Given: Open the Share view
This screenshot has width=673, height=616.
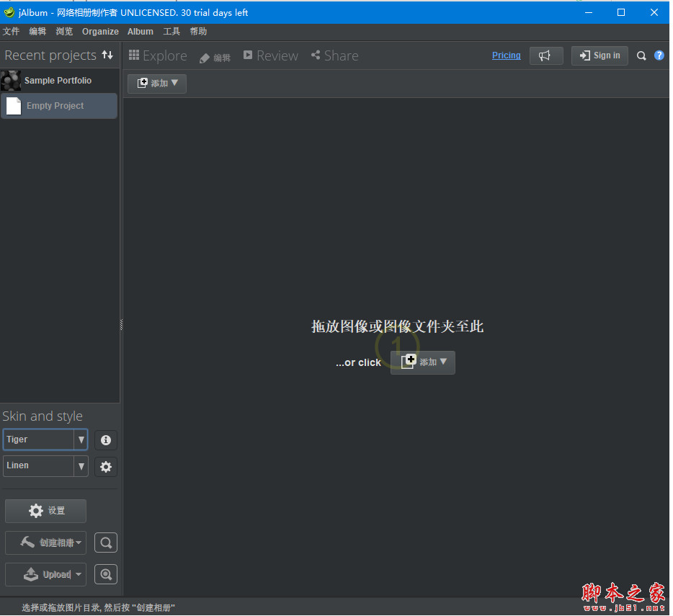Looking at the screenshot, I should pos(334,56).
